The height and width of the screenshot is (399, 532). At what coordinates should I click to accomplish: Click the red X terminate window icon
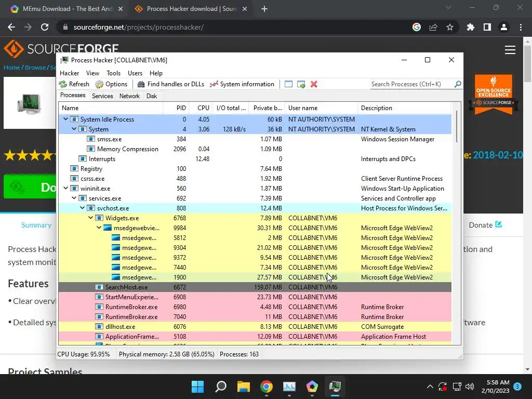click(x=314, y=84)
